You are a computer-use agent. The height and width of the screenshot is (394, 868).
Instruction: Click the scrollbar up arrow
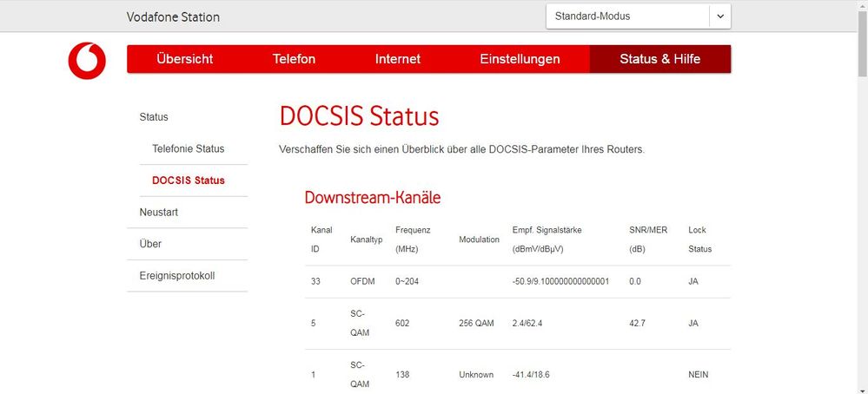(x=863, y=4)
